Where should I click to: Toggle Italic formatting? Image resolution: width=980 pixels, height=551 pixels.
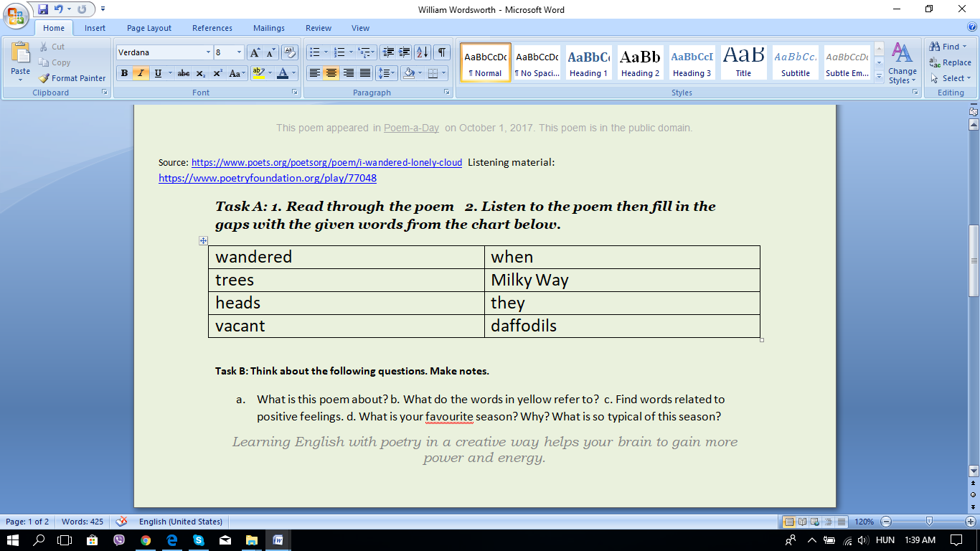pos(141,73)
